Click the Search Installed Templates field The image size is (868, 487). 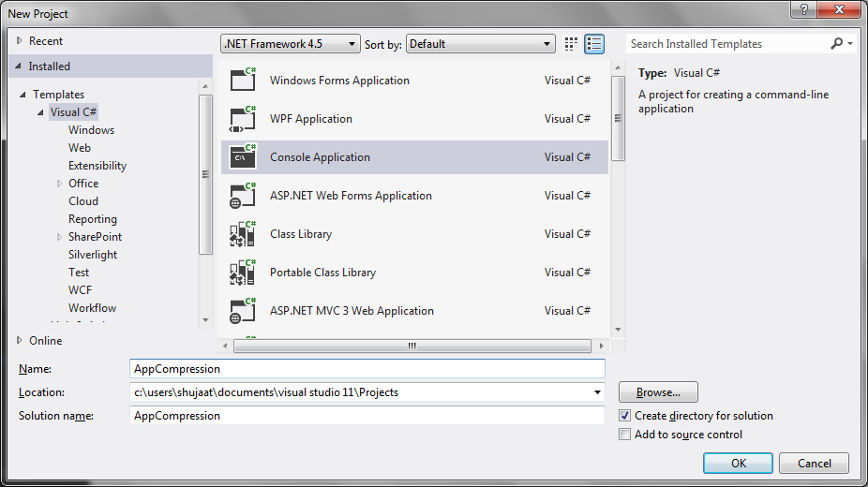coord(728,44)
